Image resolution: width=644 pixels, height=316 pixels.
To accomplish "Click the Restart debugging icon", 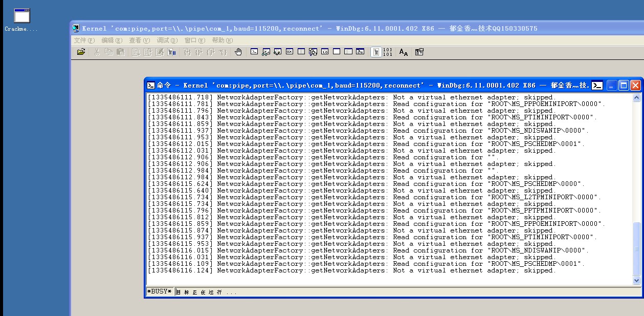I will click(148, 52).
